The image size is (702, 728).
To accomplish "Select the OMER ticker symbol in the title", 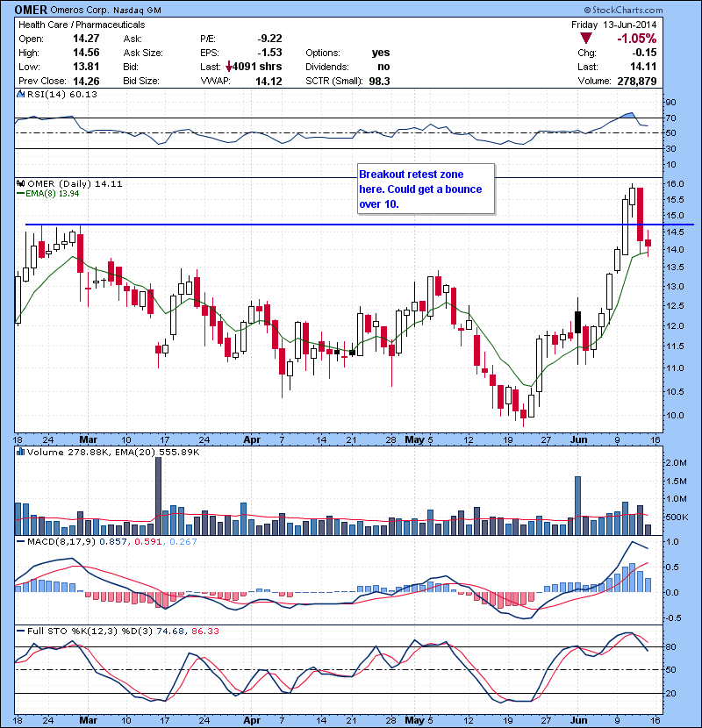I will point(31,10).
